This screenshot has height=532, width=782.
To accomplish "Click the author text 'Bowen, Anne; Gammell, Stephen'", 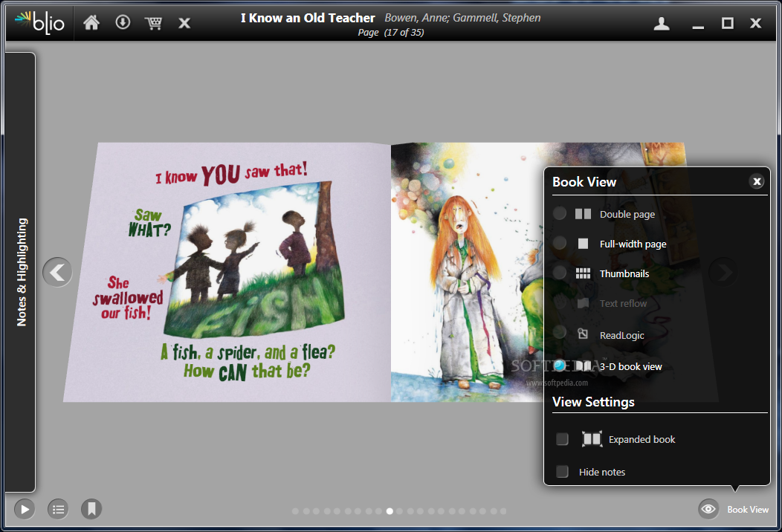I will (x=462, y=18).
